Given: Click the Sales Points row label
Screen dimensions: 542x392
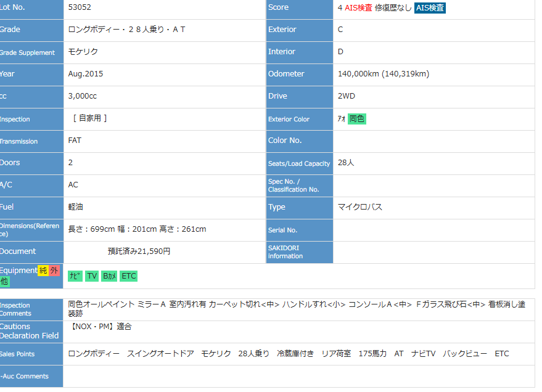Looking at the screenshot, I should (x=17, y=354).
